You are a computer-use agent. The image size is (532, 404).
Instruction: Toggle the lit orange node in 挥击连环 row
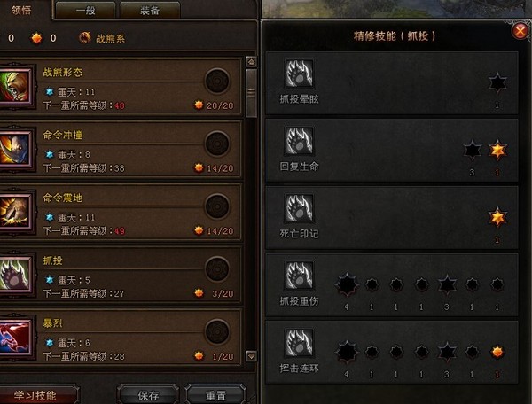point(497,352)
